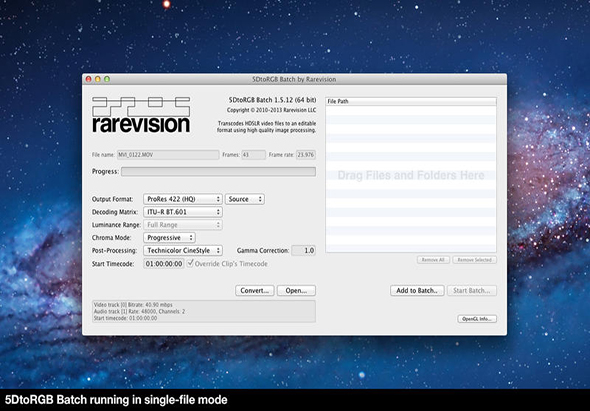
Task: Click the Start timecode info line in log
Action: [x=125, y=318]
